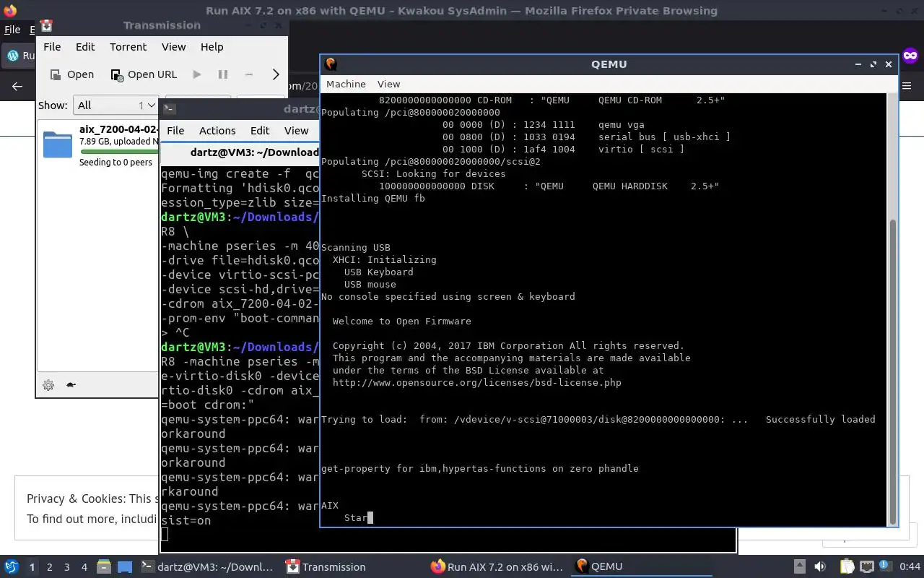924x578 pixels.
Task: Open the View menu in QEMU window
Action: click(388, 84)
